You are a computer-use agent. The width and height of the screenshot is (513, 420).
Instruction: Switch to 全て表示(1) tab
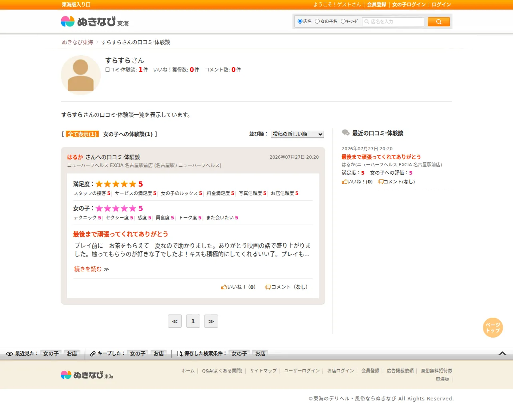tap(82, 134)
